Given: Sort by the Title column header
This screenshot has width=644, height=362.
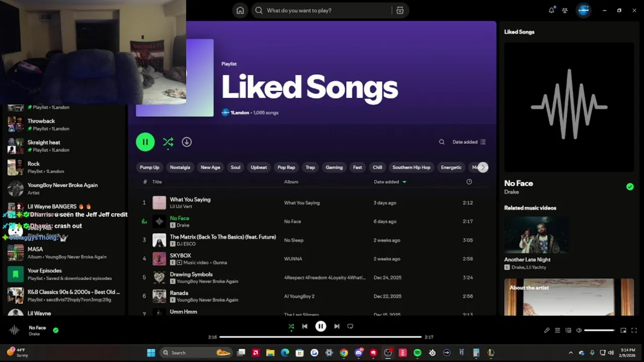Looking at the screenshot, I should (x=157, y=182).
